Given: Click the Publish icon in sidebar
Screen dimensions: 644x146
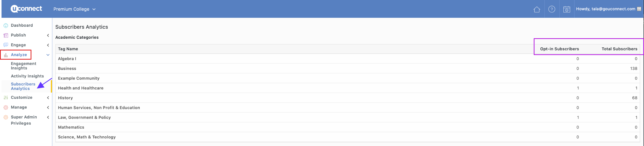Looking at the screenshot, I should (6, 35).
